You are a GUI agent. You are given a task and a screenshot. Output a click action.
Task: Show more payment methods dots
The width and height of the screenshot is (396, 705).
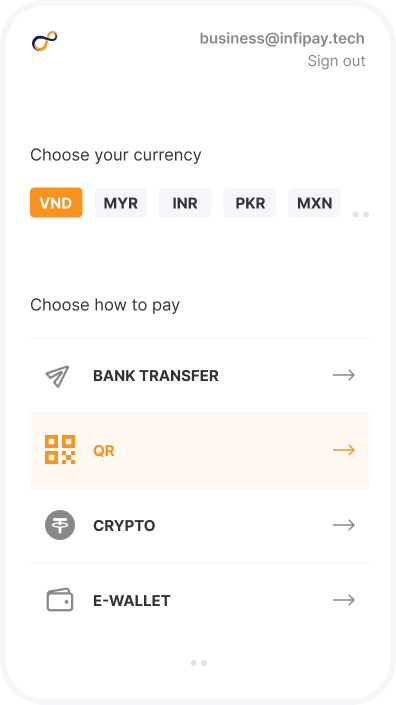(198, 663)
